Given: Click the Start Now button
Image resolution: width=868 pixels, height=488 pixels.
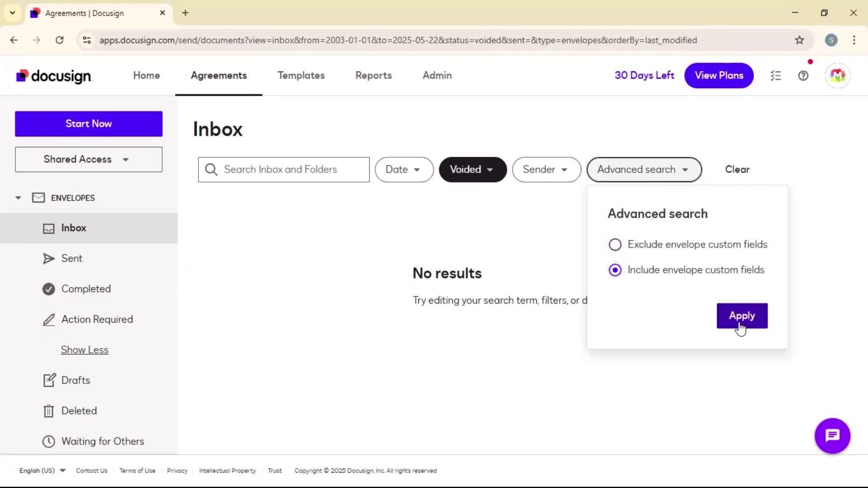Looking at the screenshot, I should point(89,124).
